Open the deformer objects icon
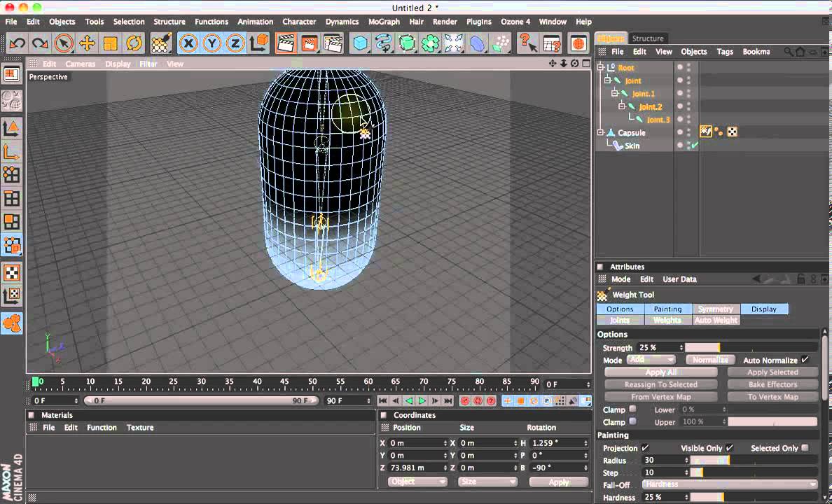 (x=477, y=43)
